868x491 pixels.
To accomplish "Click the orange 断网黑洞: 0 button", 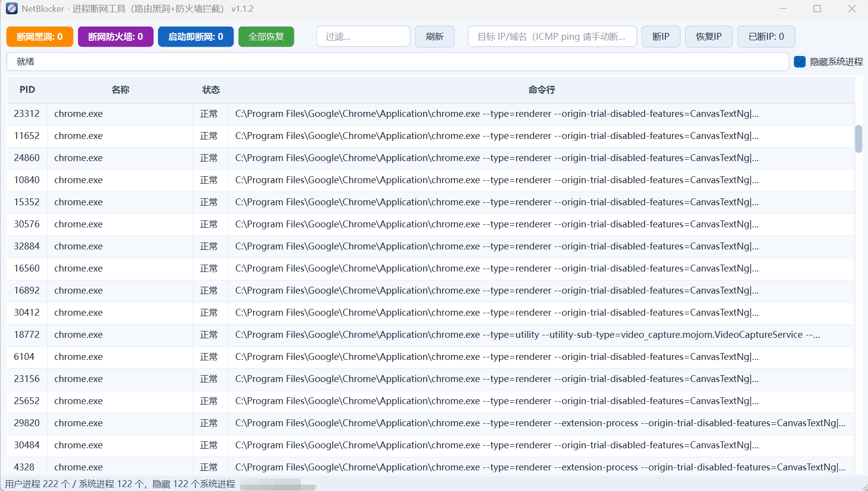I will click(x=40, y=37).
